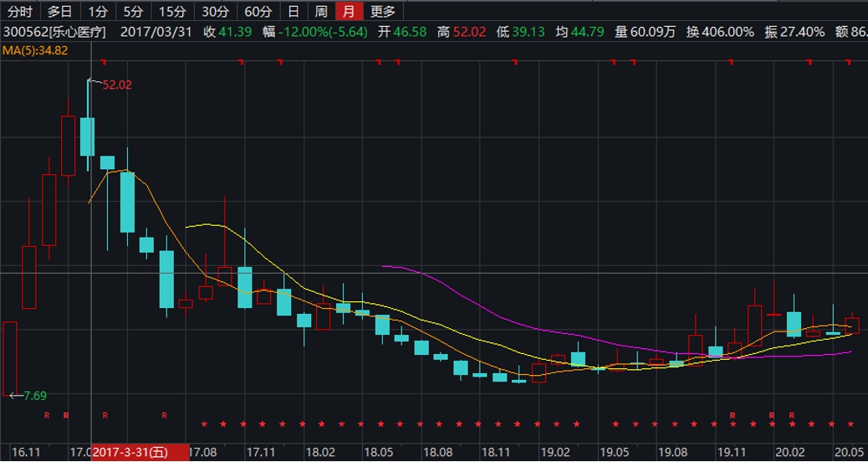Select the weekly 周 tab
Viewport: 868px width, 462px height.
(320, 11)
